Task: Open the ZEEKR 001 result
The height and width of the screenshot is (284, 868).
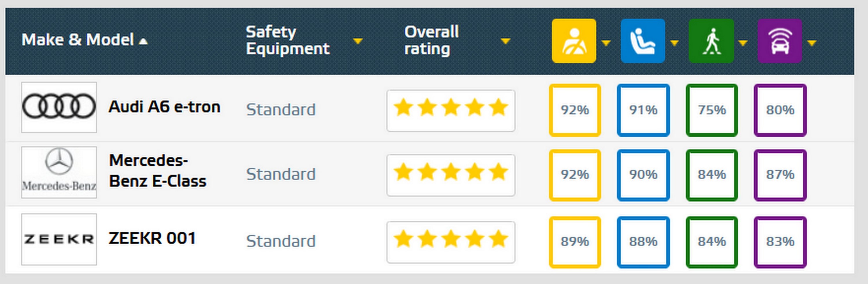Action: coord(152,239)
